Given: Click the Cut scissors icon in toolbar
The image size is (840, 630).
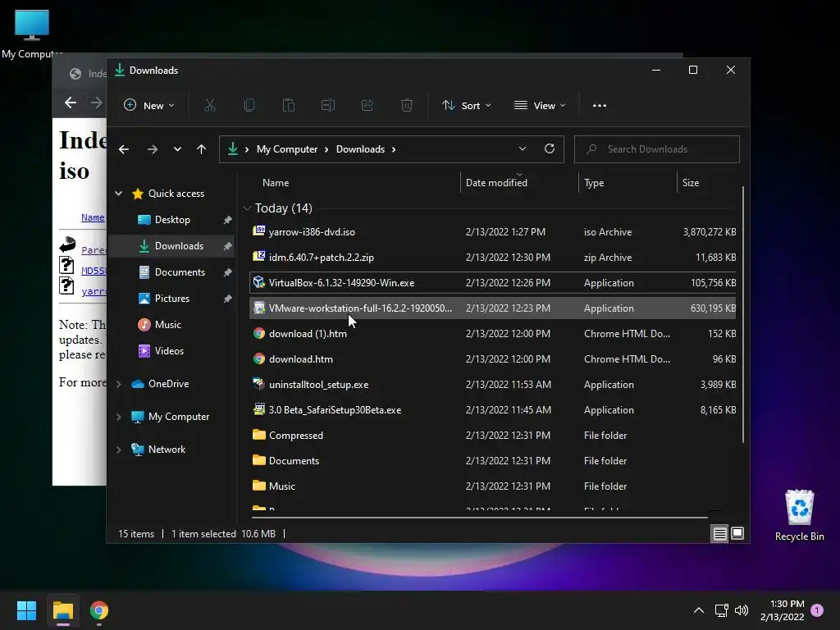Looking at the screenshot, I should (209, 106).
